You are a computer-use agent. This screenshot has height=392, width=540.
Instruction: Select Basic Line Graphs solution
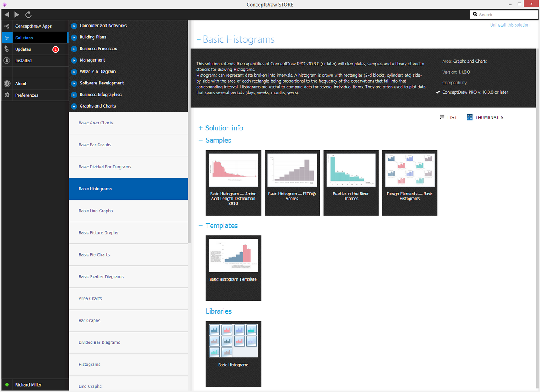point(128,211)
